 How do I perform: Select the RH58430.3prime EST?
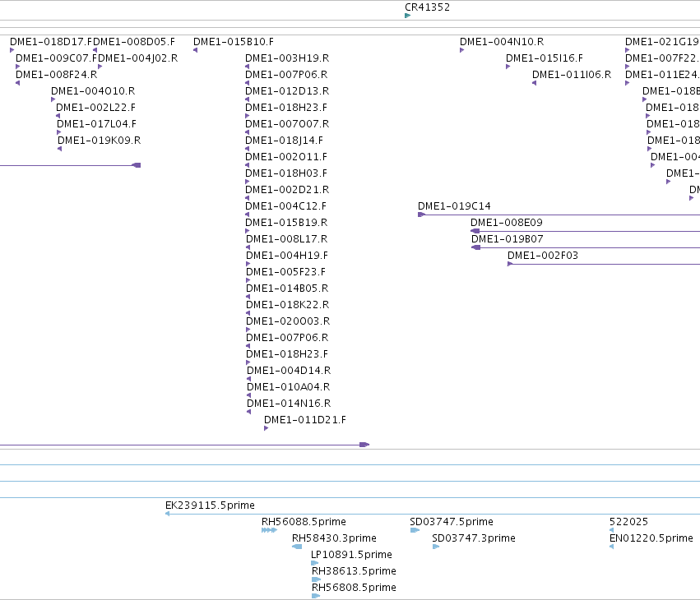tap(334, 539)
